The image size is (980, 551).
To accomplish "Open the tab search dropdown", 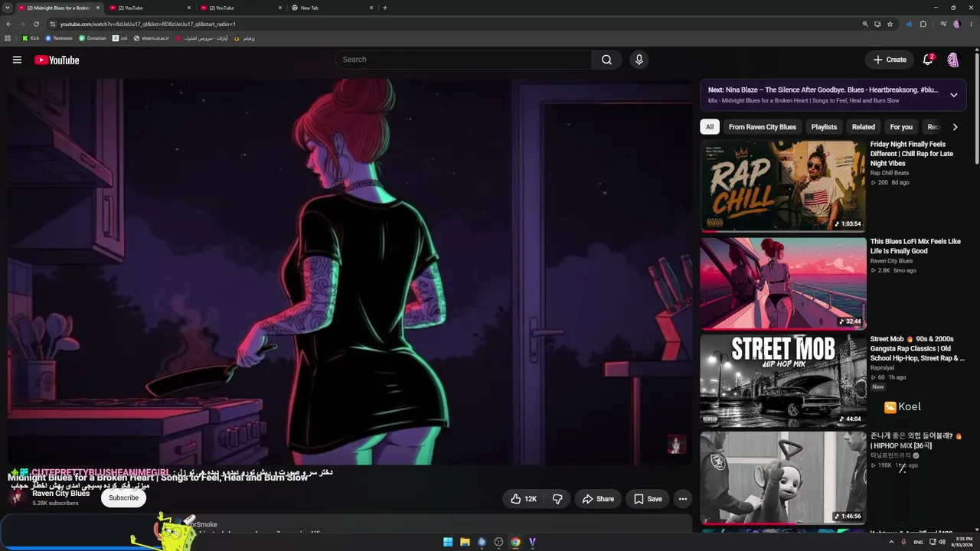I will point(7,8).
